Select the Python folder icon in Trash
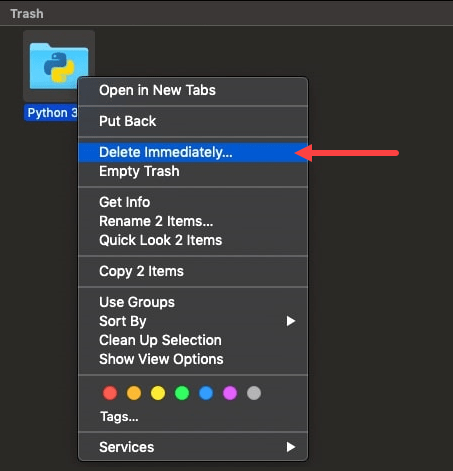The height and width of the screenshot is (471, 453). coord(59,66)
